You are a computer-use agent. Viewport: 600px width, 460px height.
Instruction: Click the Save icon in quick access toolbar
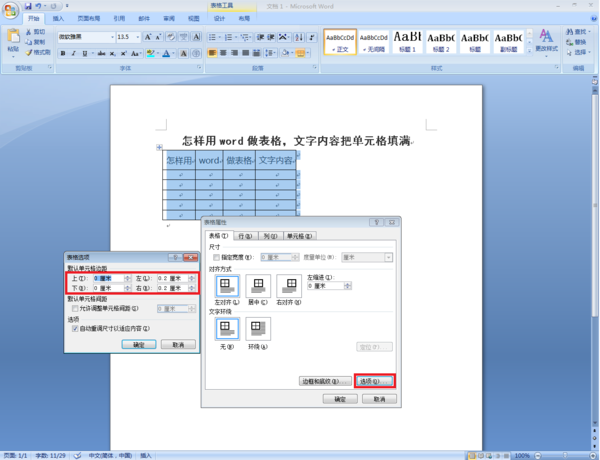(28, 6)
